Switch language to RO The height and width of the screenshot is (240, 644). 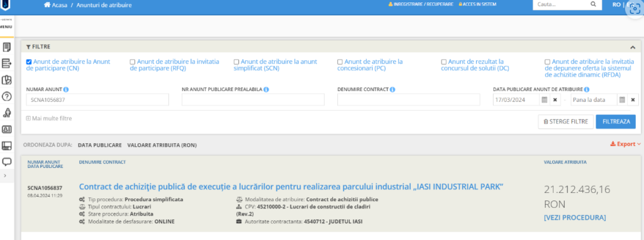616,4
